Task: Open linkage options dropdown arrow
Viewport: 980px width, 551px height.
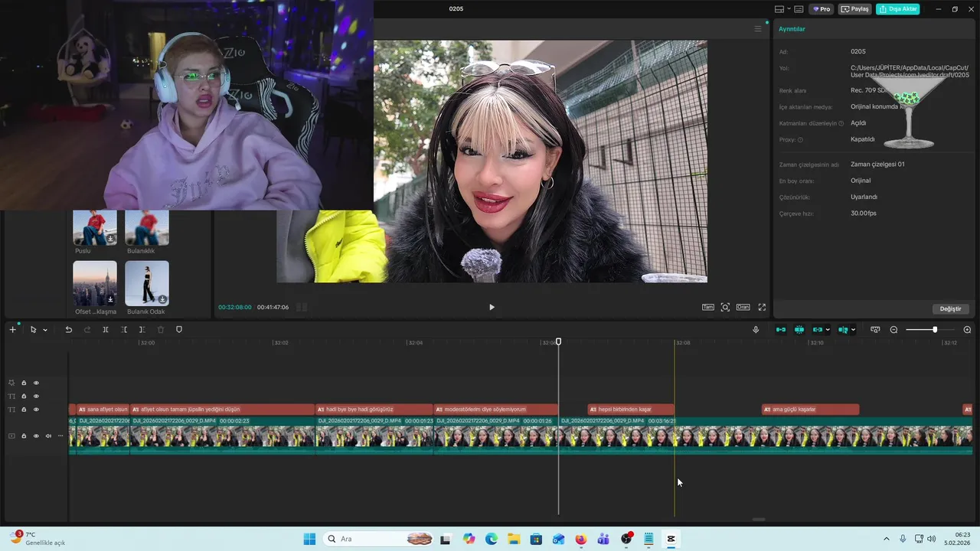Action: click(828, 330)
